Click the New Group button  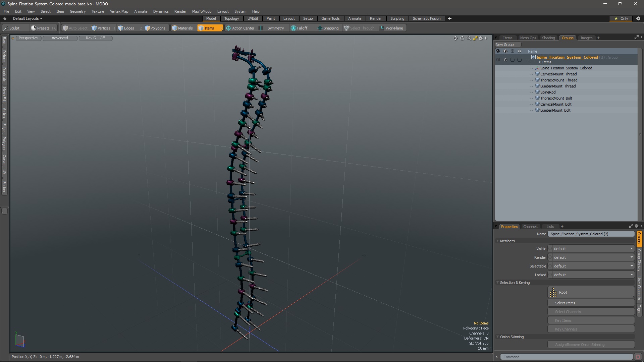[507, 45]
